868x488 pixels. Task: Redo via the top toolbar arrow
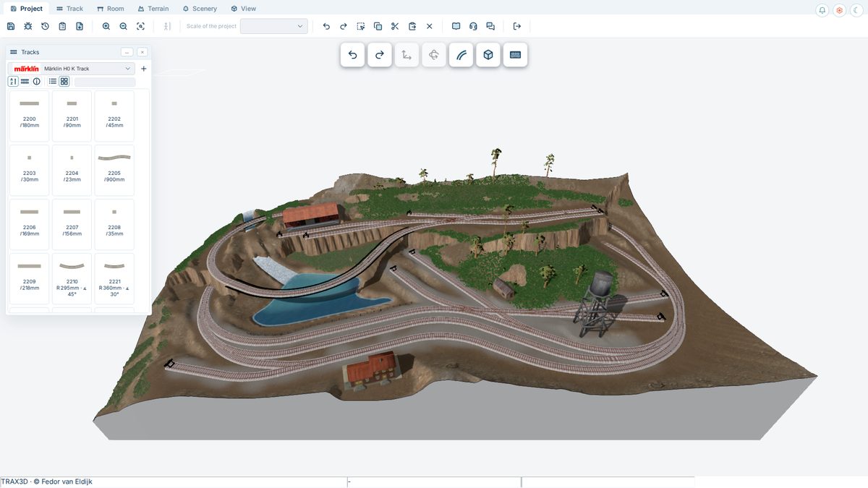pos(344,26)
